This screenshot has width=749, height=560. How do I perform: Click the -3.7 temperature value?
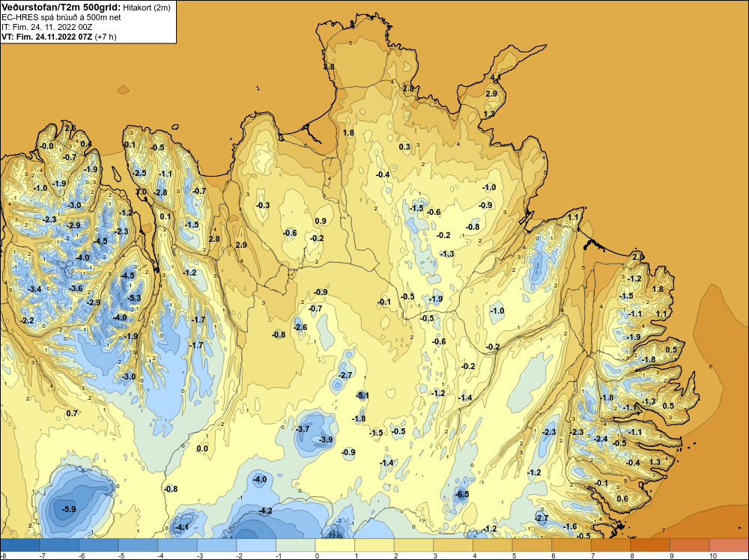click(303, 429)
